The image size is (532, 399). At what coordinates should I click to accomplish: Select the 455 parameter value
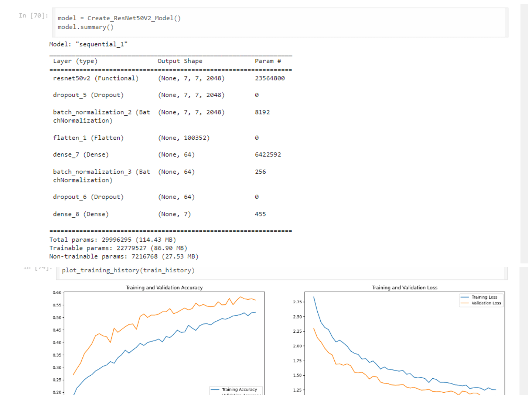[260, 214]
